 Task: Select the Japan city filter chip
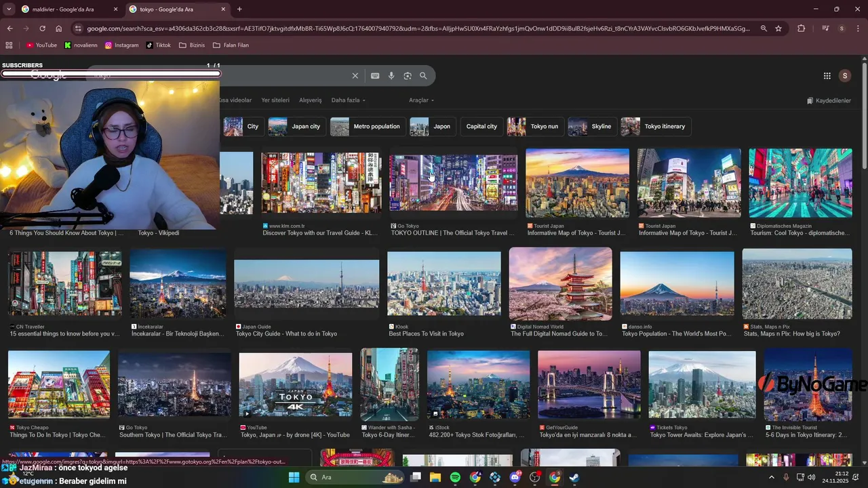[296, 127]
